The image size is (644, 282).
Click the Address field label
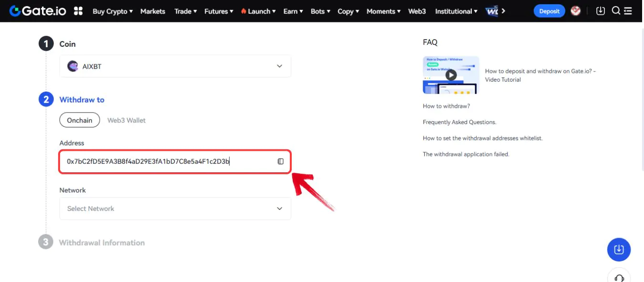72,143
